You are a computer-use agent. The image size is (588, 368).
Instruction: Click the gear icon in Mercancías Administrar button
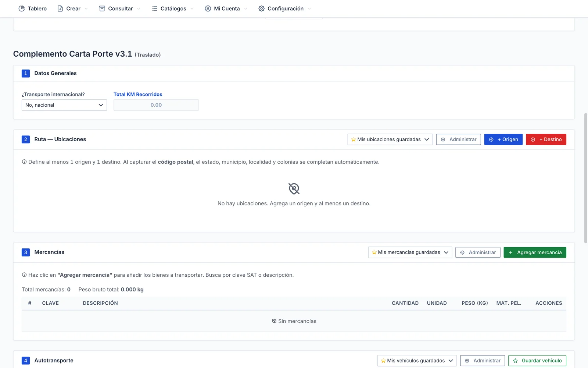[x=463, y=252]
